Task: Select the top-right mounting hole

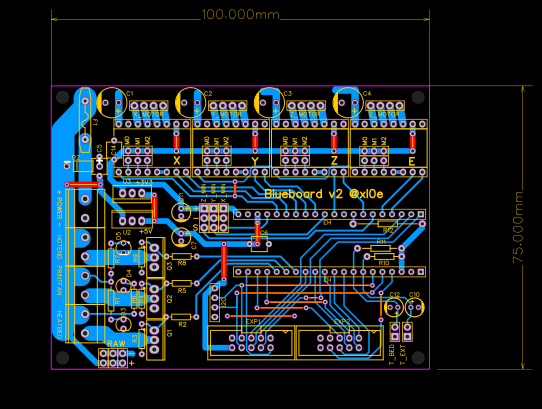Action: [418, 97]
